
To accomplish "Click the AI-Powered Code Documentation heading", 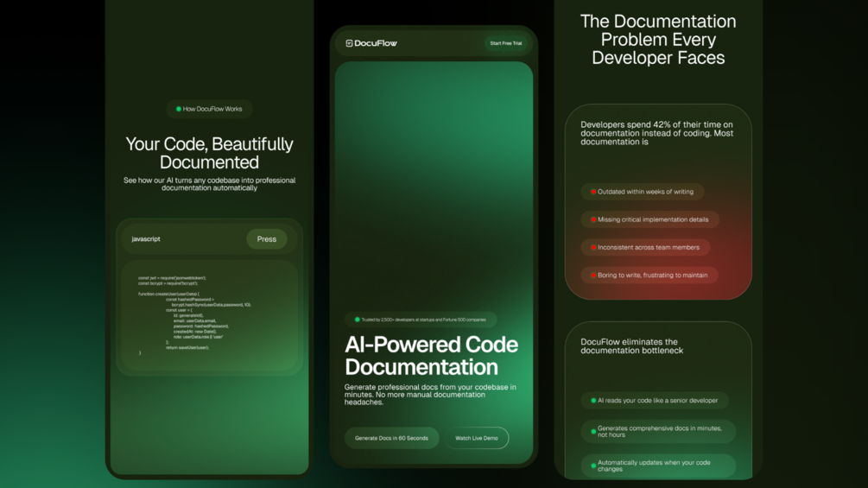I will click(x=431, y=356).
